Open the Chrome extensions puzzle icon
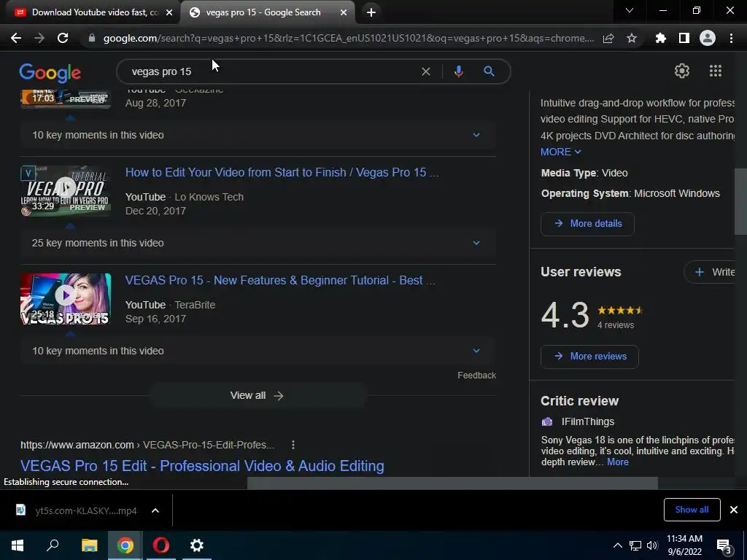Image resolution: width=747 pixels, height=560 pixels. pyautogui.click(x=660, y=38)
